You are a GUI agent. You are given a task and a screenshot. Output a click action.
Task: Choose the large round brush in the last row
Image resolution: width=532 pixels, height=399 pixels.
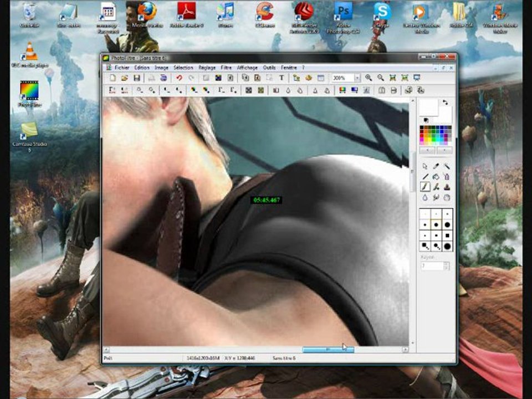coord(447,246)
